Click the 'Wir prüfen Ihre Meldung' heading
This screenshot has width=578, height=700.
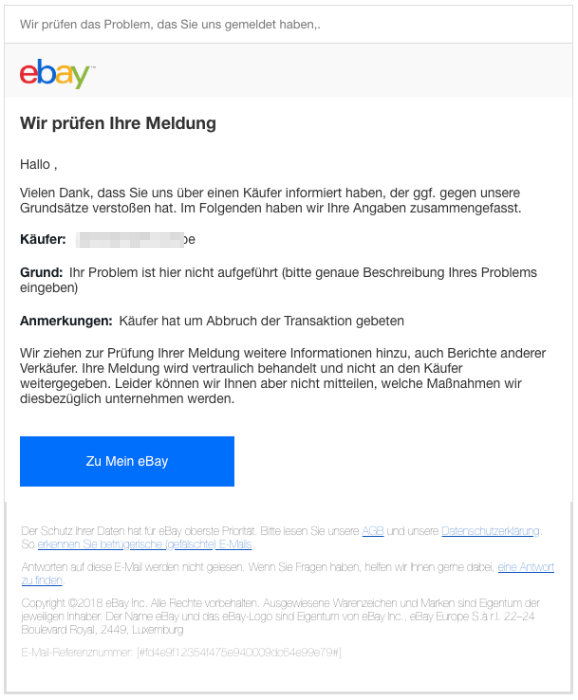(x=118, y=123)
